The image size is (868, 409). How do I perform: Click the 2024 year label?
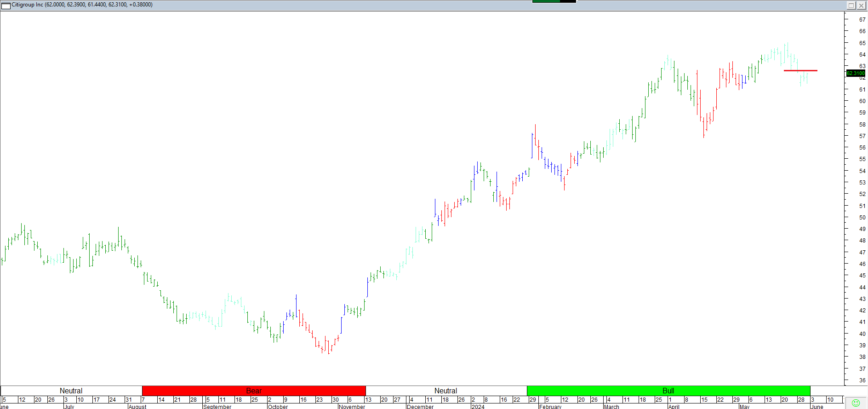(478, 407)
